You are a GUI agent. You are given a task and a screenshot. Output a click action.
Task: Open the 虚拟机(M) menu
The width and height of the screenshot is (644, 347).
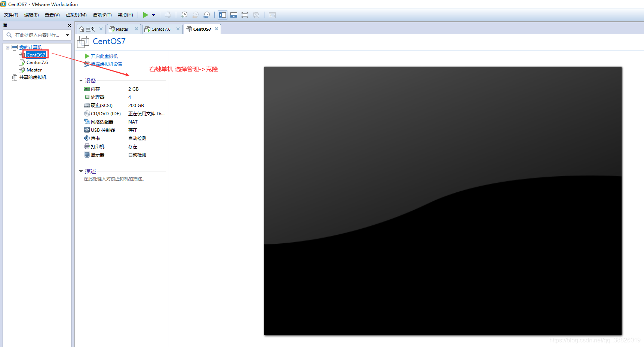76,15
